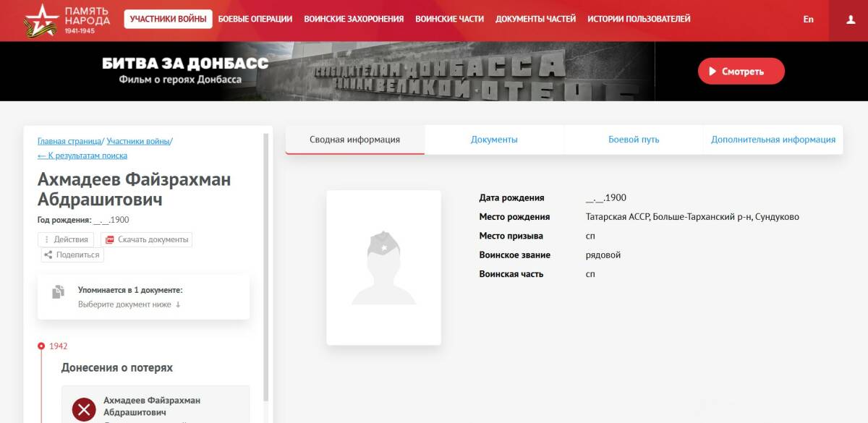The height and width of the screenshot is (423, 868).
Task: Open Боевые операции in the top menu
Action: click(255, 19)
